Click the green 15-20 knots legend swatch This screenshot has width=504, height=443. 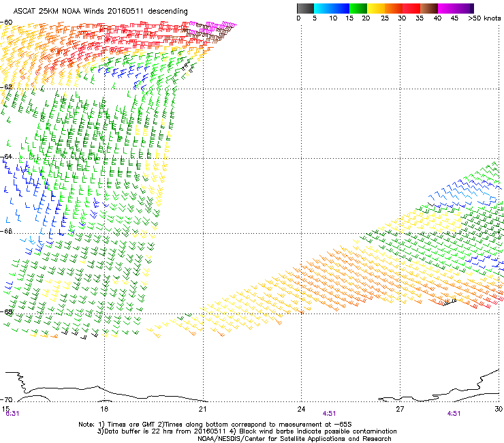358,8
